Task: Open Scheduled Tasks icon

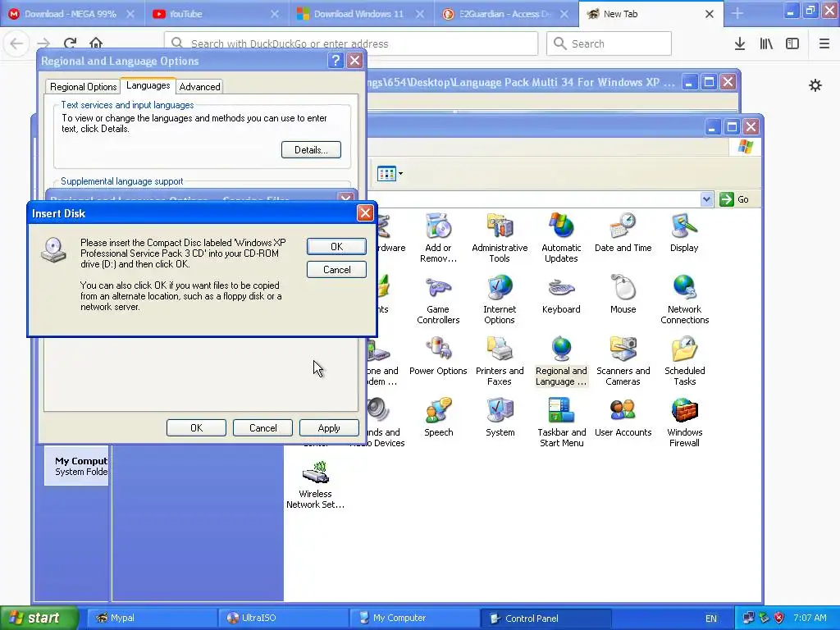Action: (x=685, y=361)
